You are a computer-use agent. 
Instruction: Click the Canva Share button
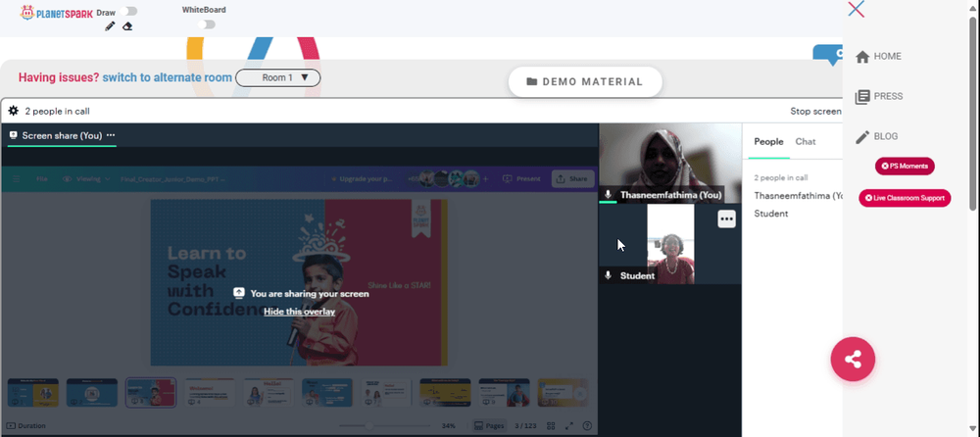point(572,178)
